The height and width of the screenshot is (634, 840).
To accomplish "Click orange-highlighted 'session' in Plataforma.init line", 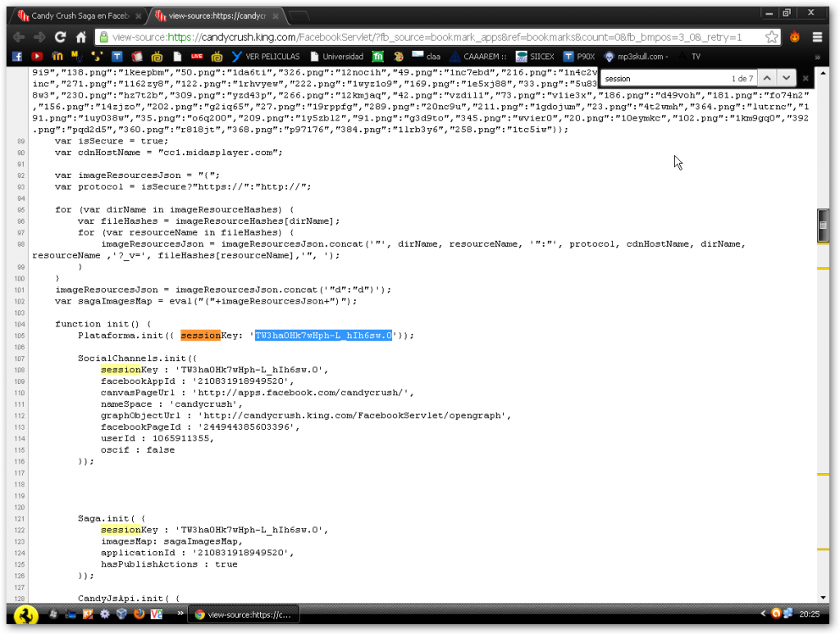I will [200, 335].
